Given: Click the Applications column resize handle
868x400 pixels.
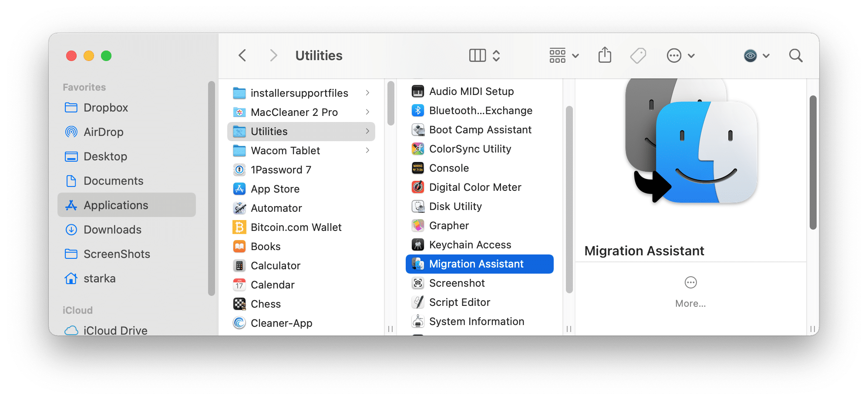Looking at the screenshot, I should (x=390, y=329).
